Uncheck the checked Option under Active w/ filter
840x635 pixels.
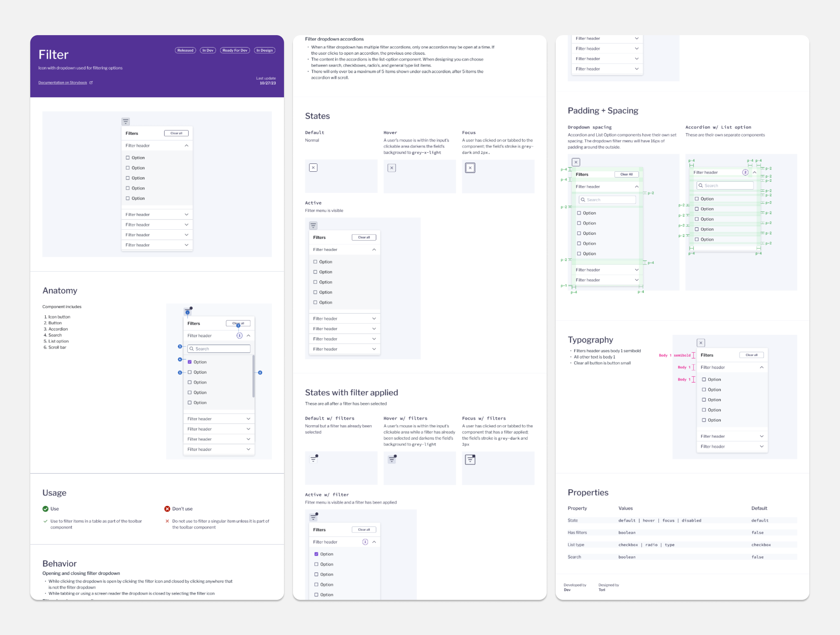tap(316, 554)
